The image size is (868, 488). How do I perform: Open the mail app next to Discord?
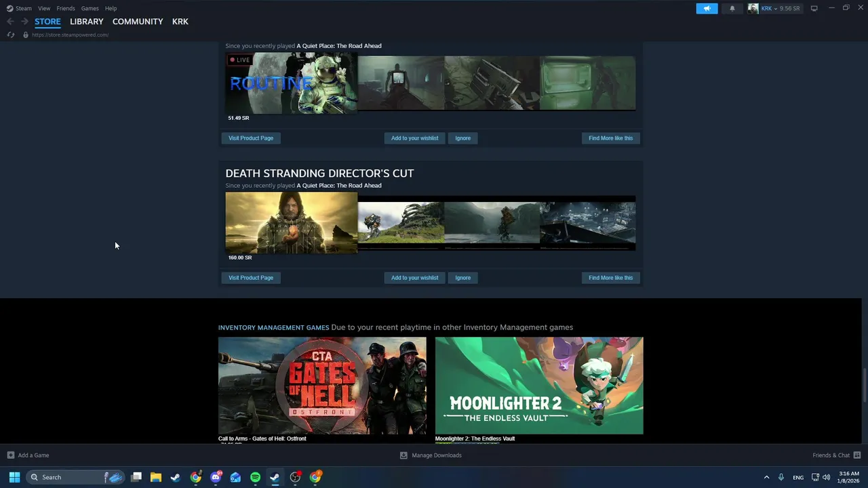(x=235, y=477)
